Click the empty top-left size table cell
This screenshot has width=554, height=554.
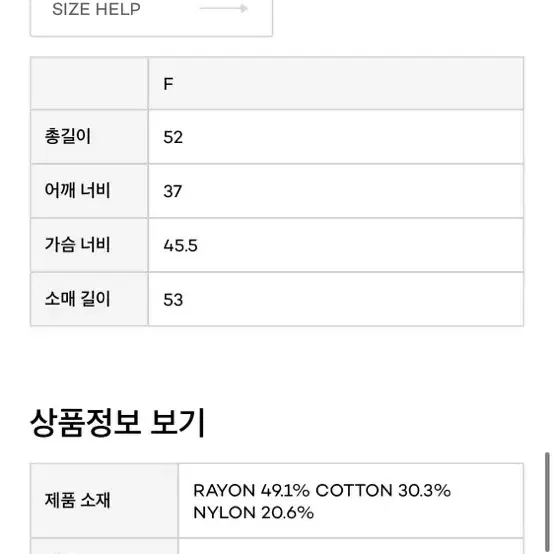[x=89, y=83]
